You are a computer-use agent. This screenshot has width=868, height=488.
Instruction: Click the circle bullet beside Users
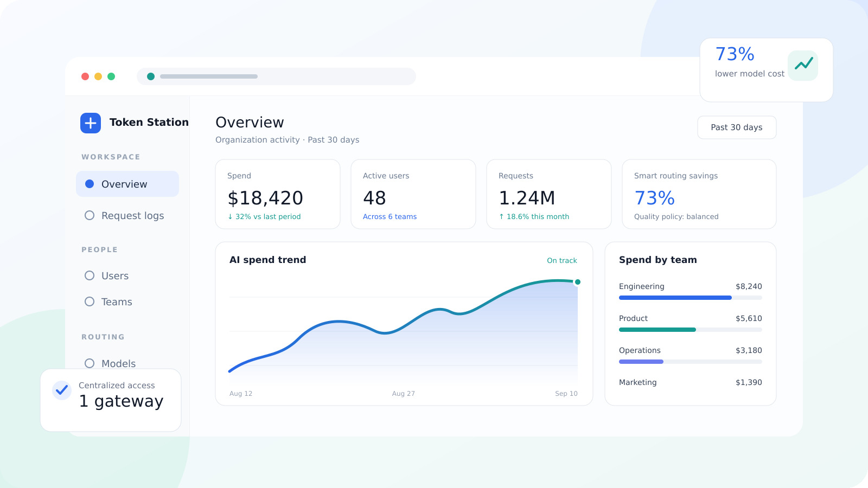point(90,275)
